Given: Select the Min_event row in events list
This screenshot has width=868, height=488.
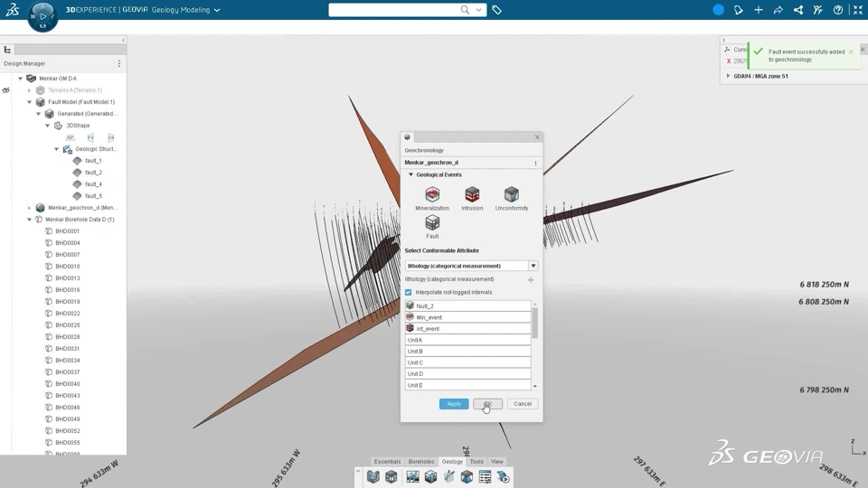Looking at the screenshot, I should coord(467,317).
